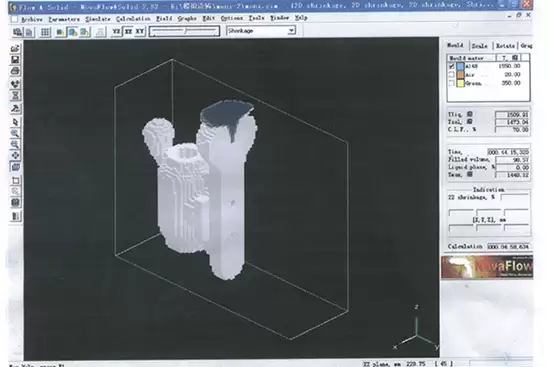Open the Field menu
This screenshot has width=550, height=367.
click(164, 18)
